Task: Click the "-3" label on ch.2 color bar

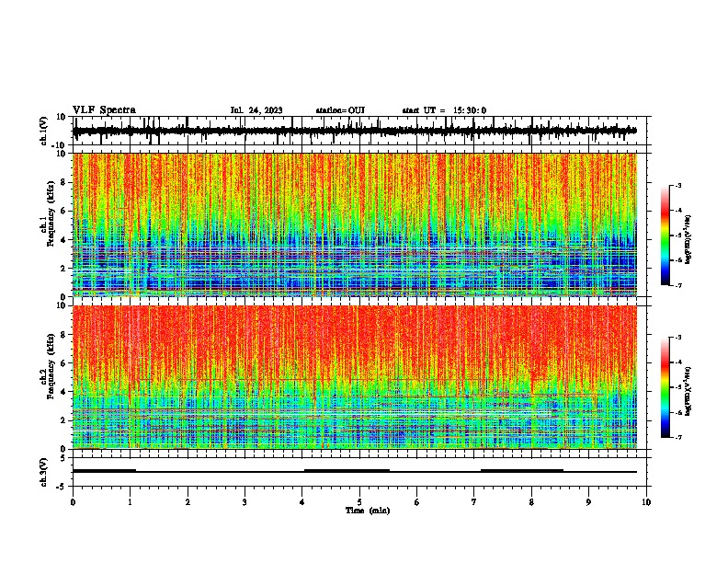Action: (x=677, y=338)
